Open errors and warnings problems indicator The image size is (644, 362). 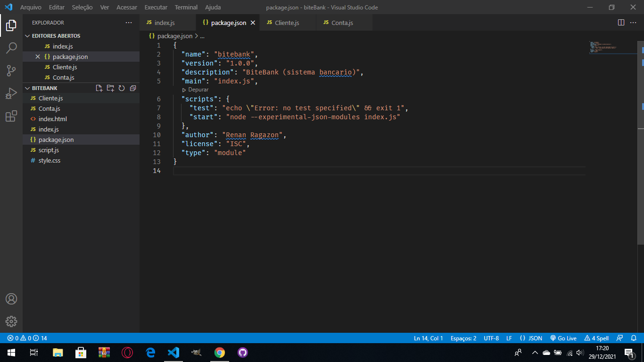coord(27,338)
